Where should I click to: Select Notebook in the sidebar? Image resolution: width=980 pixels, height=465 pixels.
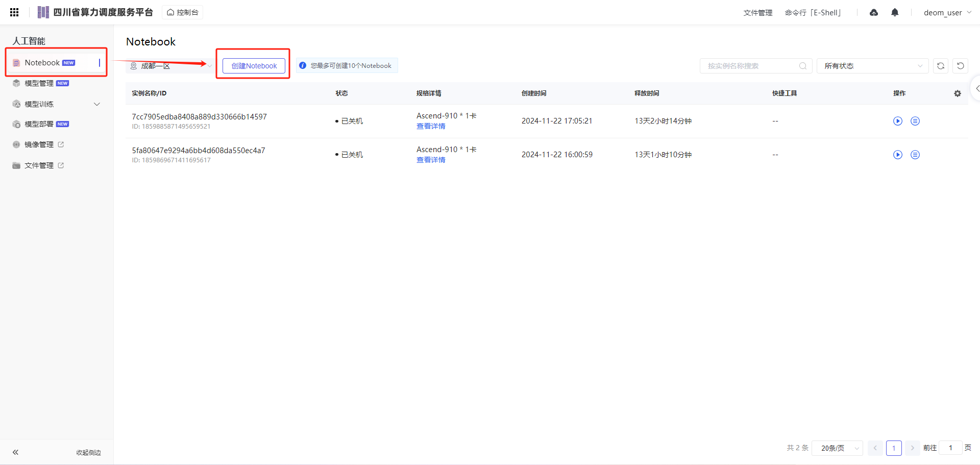[x=56, y=63]
